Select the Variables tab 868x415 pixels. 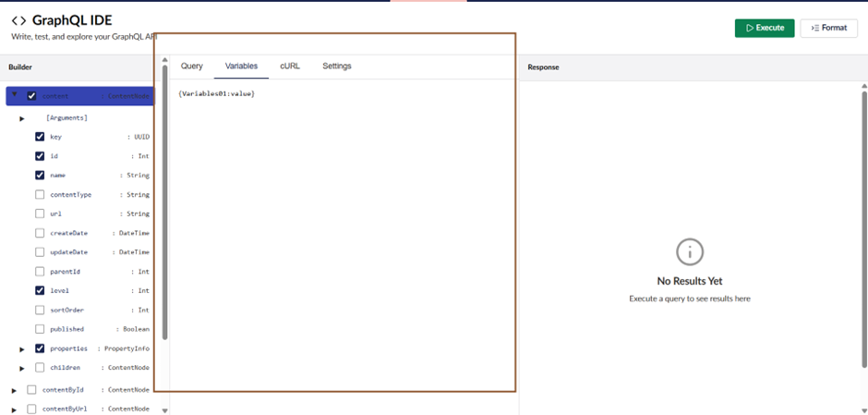(241, 66)
